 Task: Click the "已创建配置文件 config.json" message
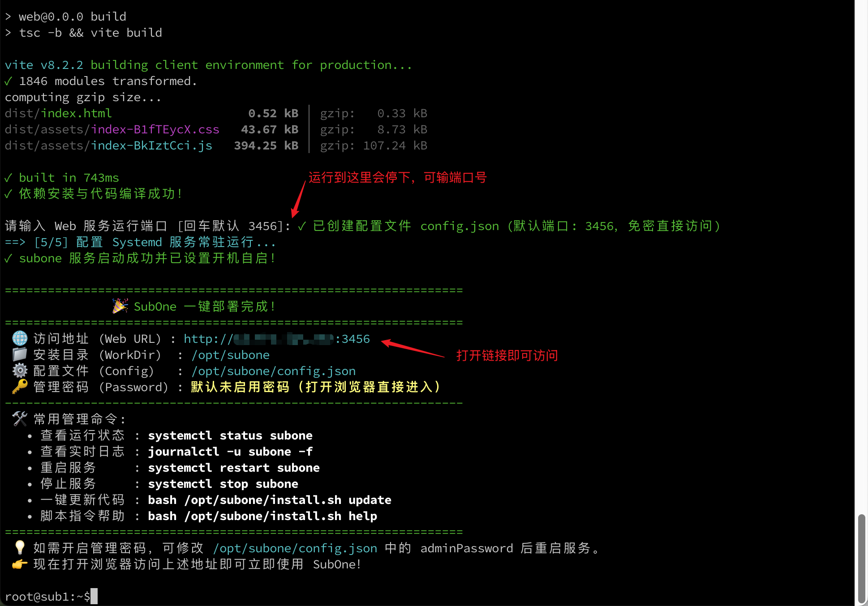[509, 226]
